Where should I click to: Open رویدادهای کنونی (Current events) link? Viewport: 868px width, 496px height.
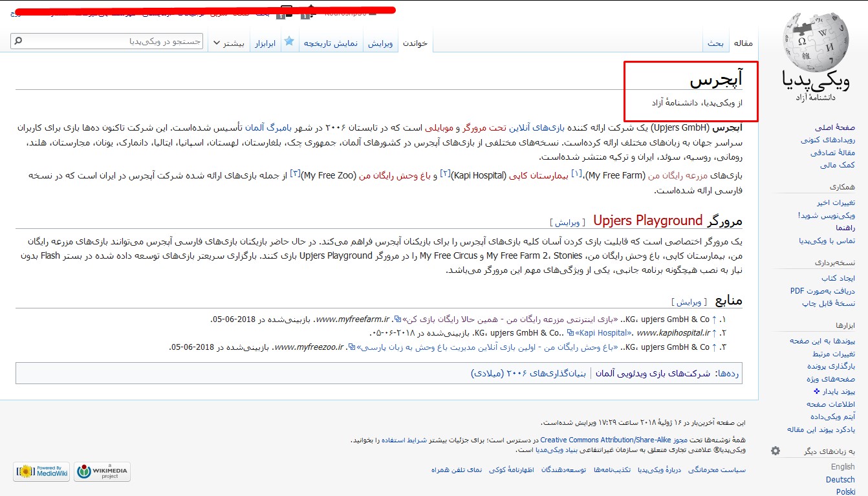(828, 140)
